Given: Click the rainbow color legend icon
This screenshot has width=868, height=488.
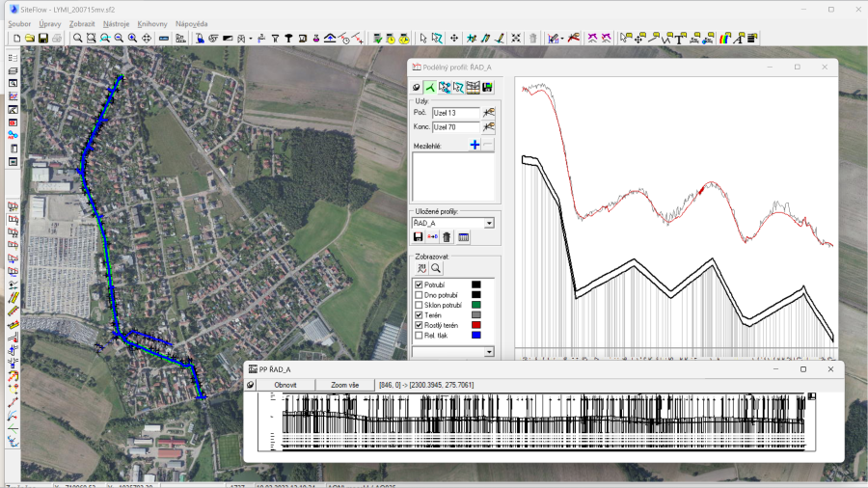Looking at the screenshot, I should [x=724, y=39].
